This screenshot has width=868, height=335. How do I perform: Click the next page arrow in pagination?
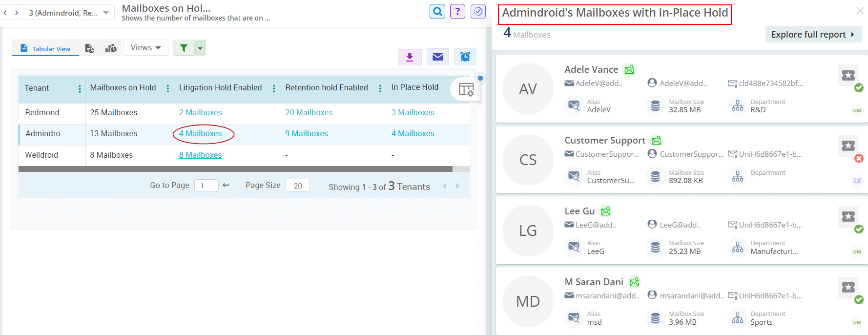(457, 186)
